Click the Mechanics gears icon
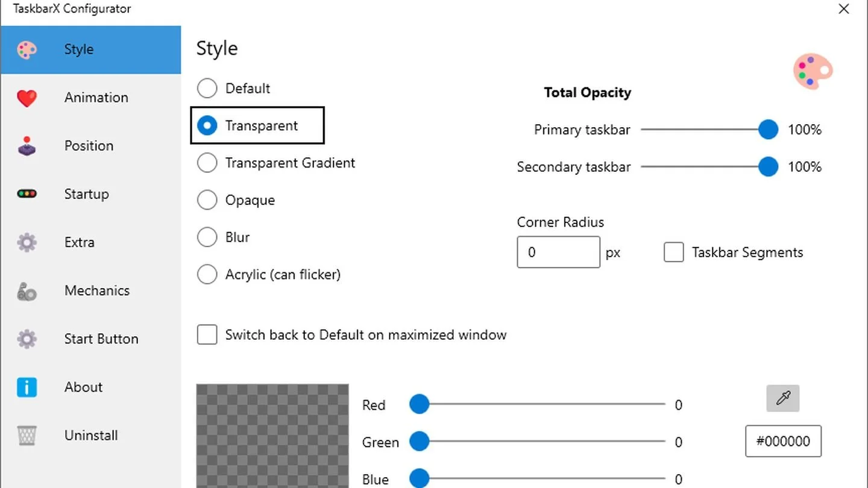868x488 pixels. [x=27, y=291]
